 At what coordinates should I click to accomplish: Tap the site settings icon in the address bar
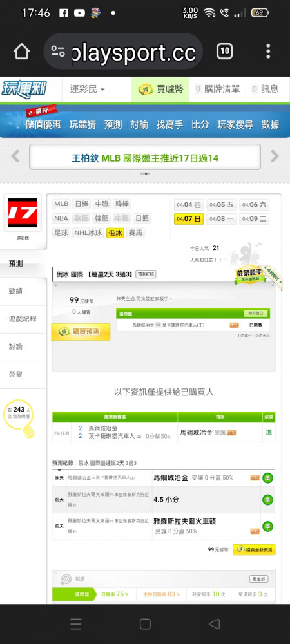58,52
